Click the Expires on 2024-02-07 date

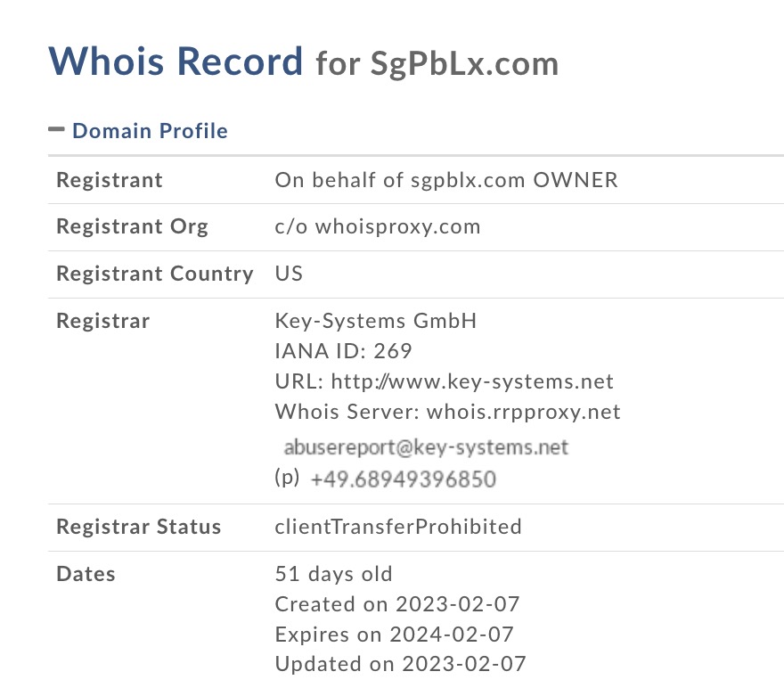pos(395,635)
